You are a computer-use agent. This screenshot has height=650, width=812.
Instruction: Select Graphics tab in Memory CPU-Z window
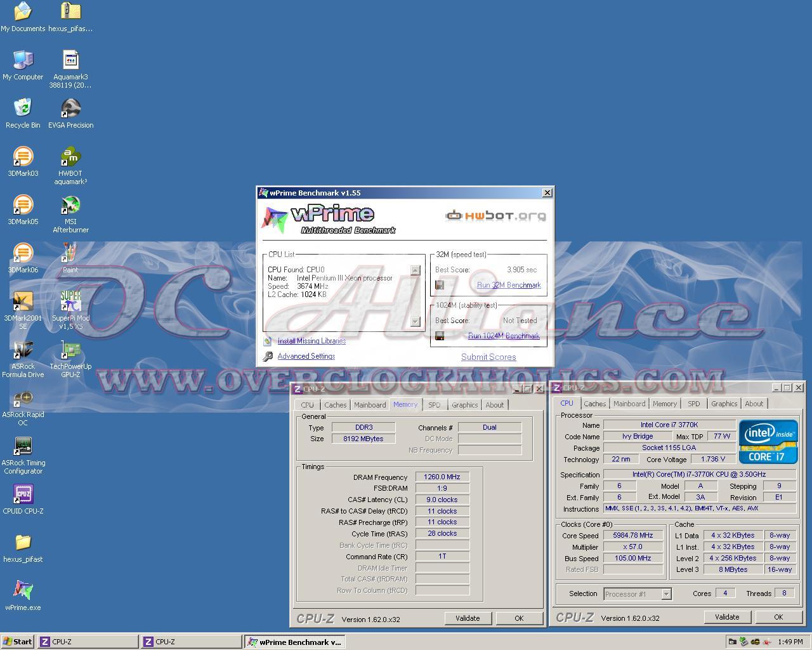pyautogui.click(x=465, y=405)
